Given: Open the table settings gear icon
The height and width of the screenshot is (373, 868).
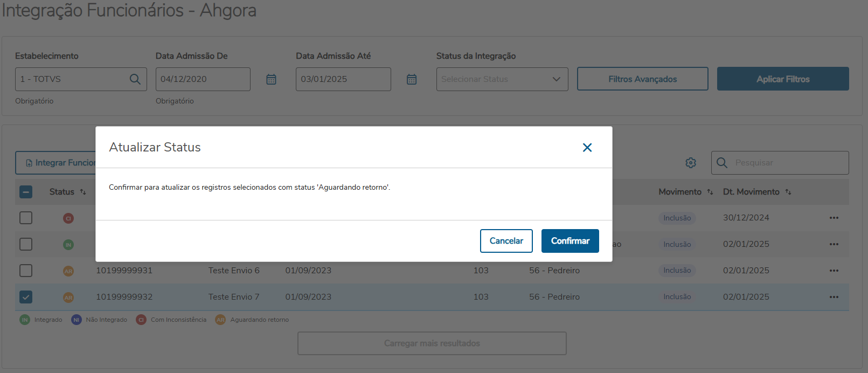Looking at the screenshot, I should click(x=691, y=163).
